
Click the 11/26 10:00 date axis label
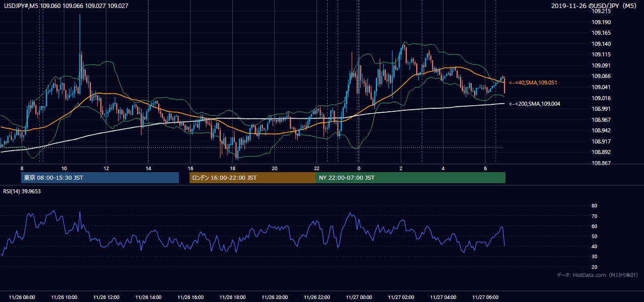pos(64,297)
